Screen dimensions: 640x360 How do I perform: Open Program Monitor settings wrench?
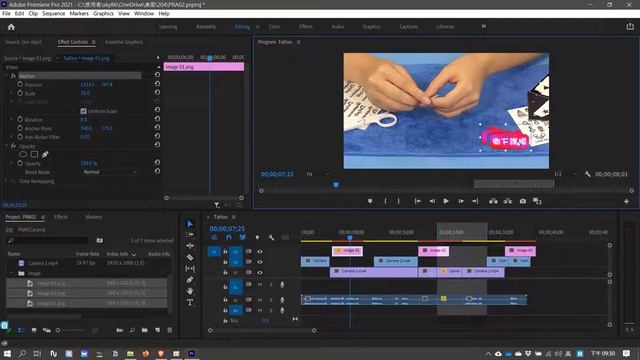pyautogui.click(x=587, y=174)
